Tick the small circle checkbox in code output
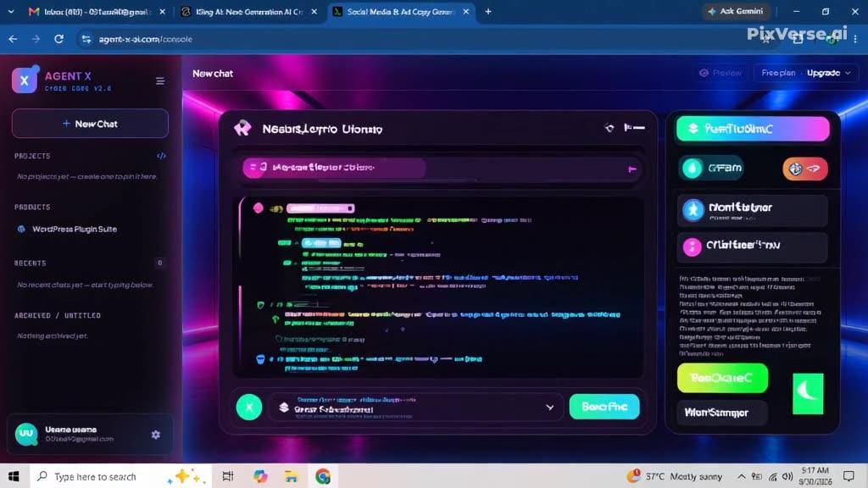The image size is (868, 488). click(x=279, y=339)
